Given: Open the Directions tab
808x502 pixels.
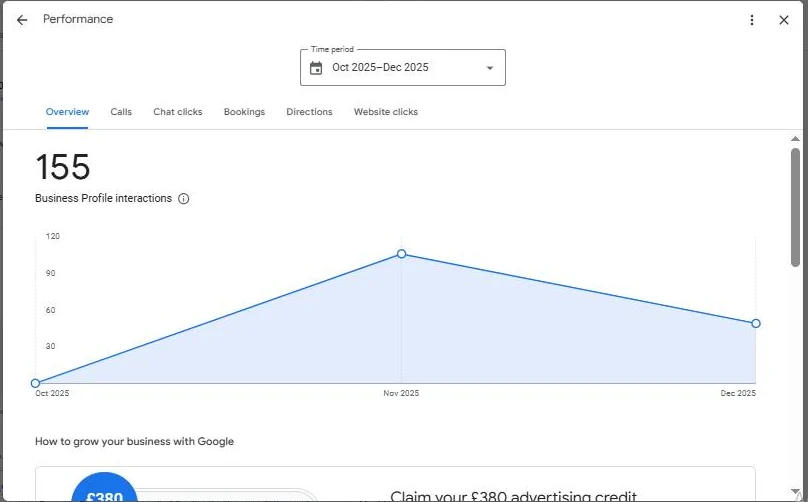Looking at the screenshot, I should click(309, 112).
